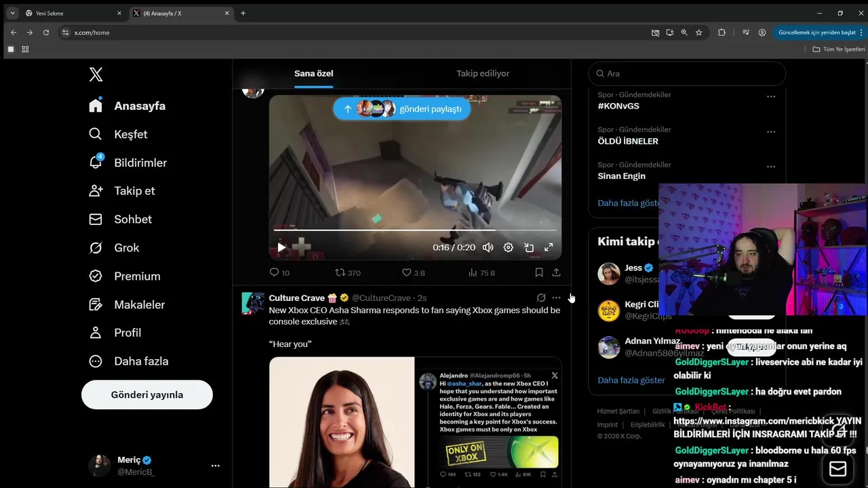
Task: Click Gönderi yayınla post button
Action: [147, 394]
